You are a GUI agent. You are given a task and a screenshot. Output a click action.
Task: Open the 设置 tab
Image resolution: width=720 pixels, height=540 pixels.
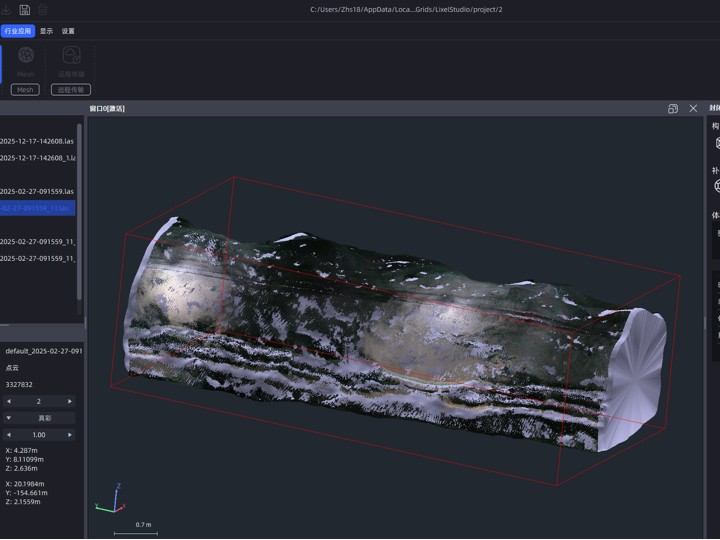coord(68,31)
